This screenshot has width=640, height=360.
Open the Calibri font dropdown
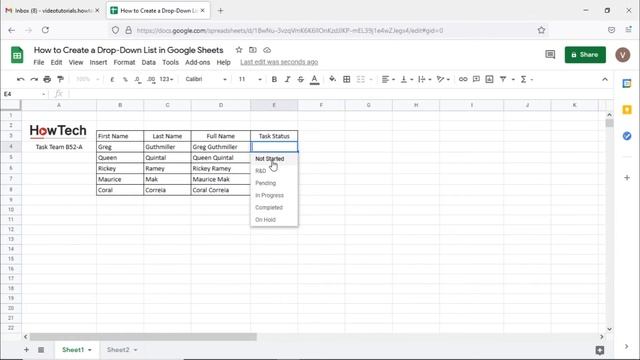[x=205, y=79]
